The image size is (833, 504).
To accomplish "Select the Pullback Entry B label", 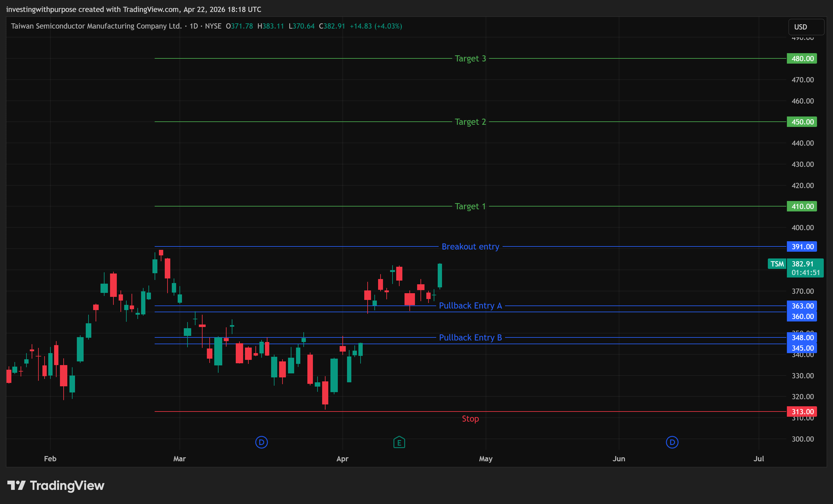I will point(470,337).
